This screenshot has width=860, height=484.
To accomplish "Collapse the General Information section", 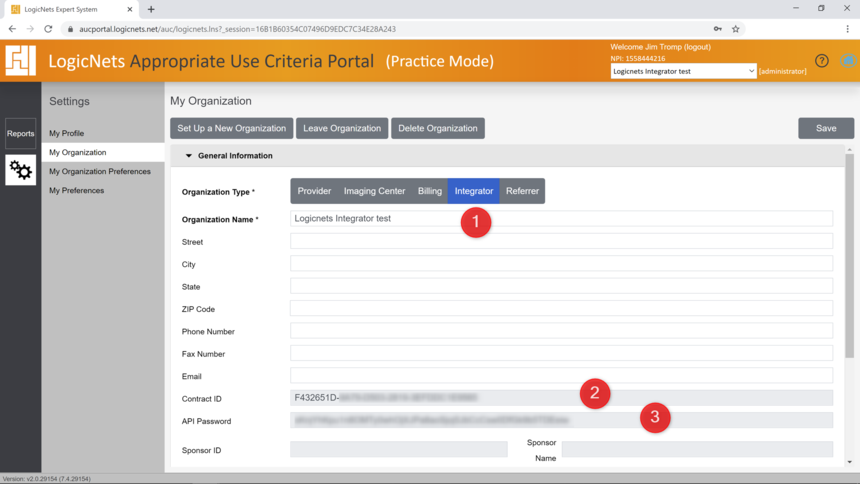I will click(189, 156).
